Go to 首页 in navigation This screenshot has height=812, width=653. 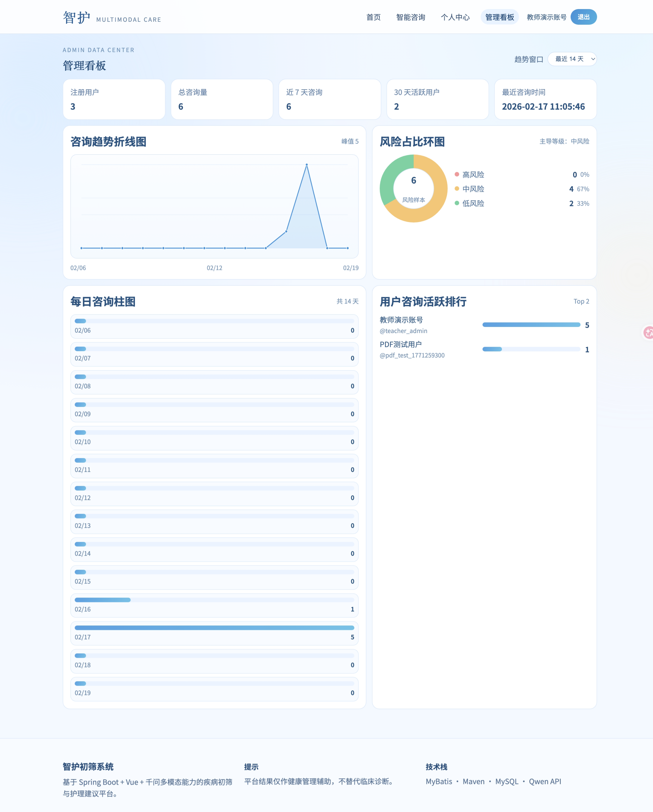373,17
